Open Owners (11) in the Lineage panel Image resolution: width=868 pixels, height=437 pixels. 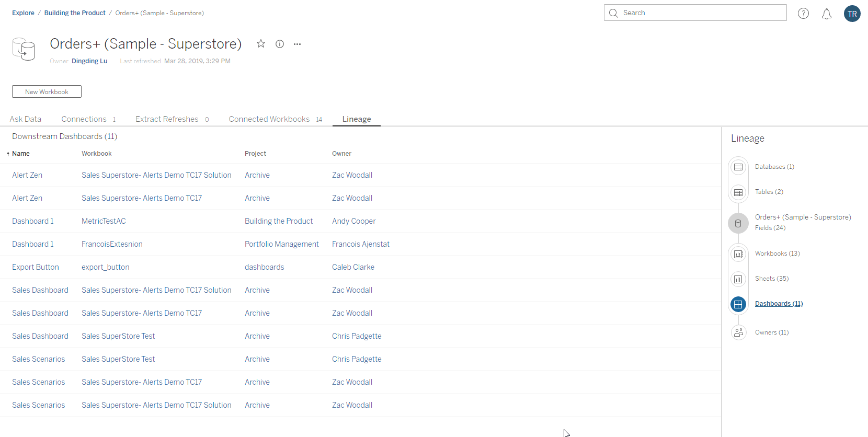click(772, 332)
